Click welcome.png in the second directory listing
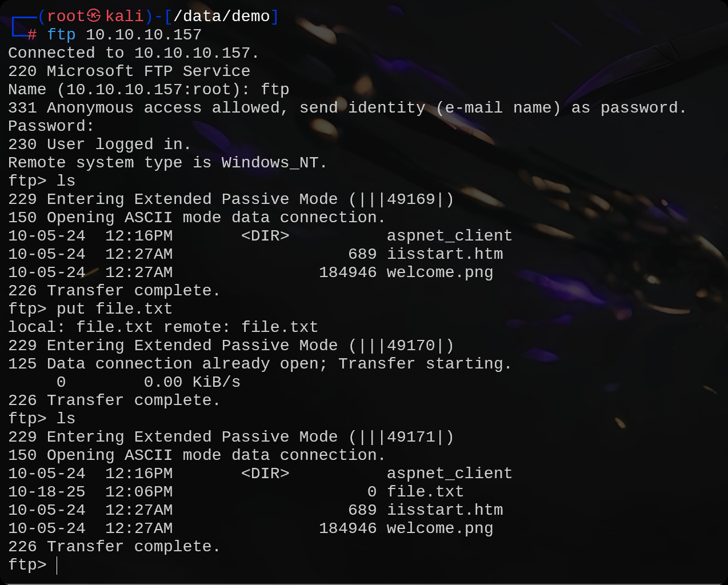 439,528
